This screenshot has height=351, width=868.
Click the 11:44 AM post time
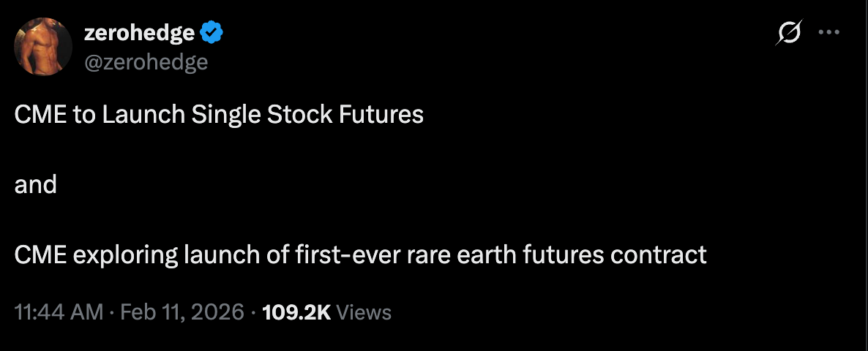59,312
